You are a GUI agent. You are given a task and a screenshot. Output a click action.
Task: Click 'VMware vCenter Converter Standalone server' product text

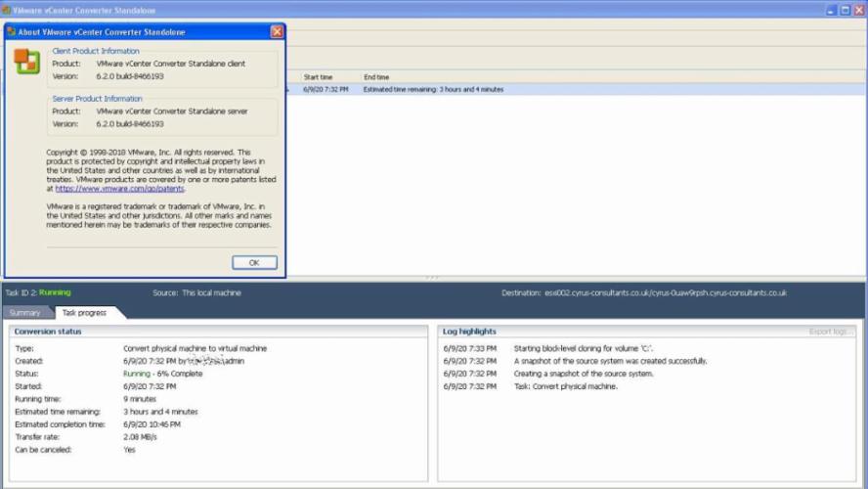point(172,111)
